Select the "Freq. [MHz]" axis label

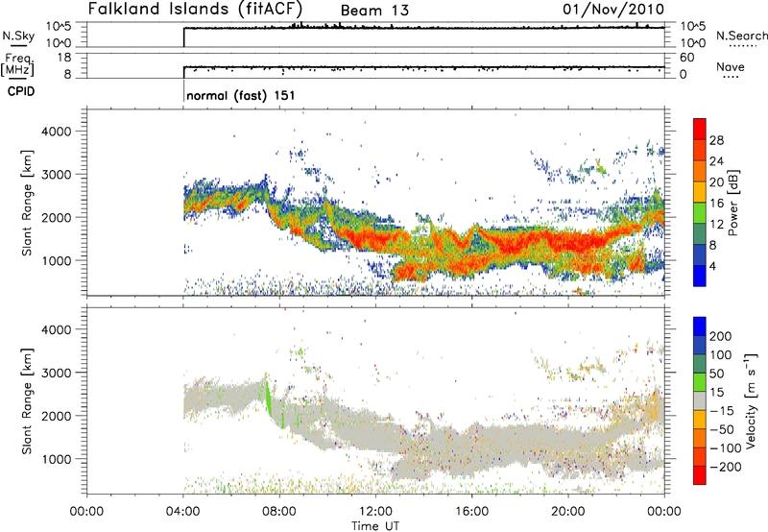click(x=18, y=64)
